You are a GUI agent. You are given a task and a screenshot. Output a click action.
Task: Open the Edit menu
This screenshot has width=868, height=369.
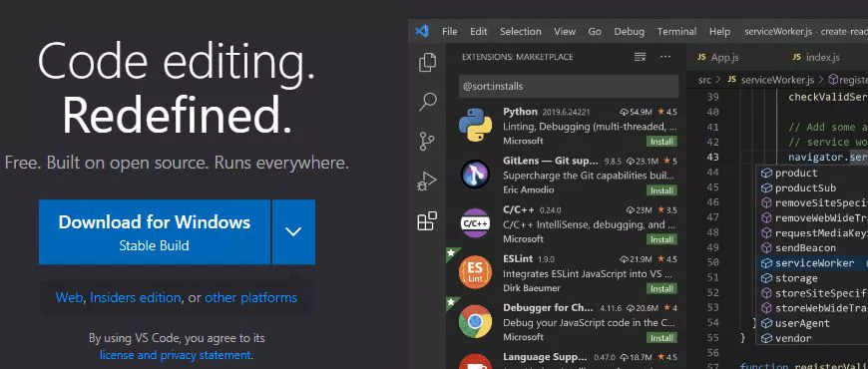click(478, 32)
